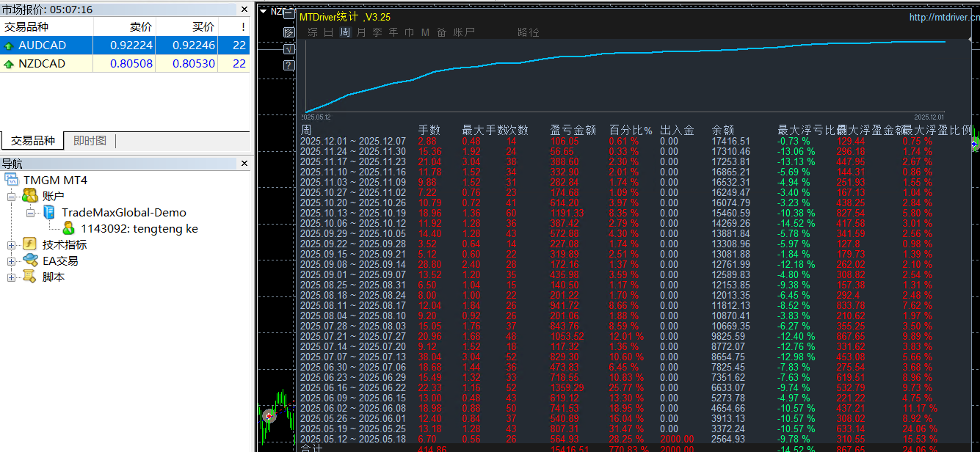
Task: Click the 技术指标 indicators icon
Action: [x=29, y=244]
